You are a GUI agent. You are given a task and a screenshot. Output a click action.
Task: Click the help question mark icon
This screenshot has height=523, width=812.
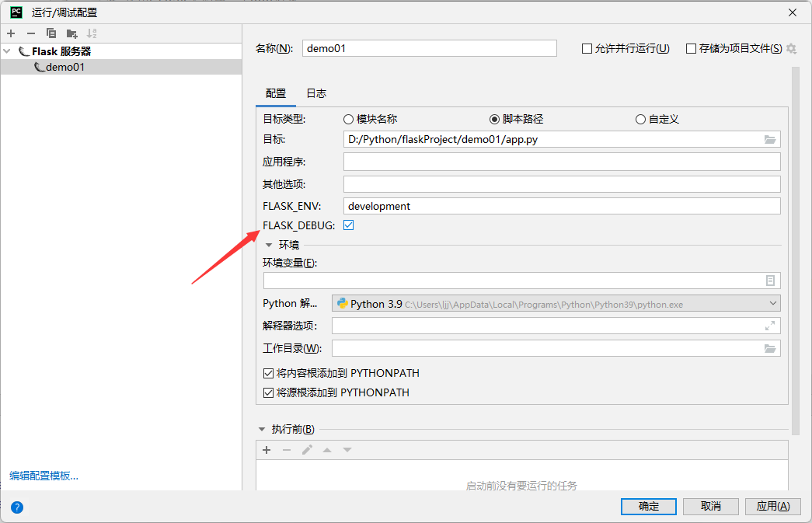pyautogui.click(x=16, y=507)
